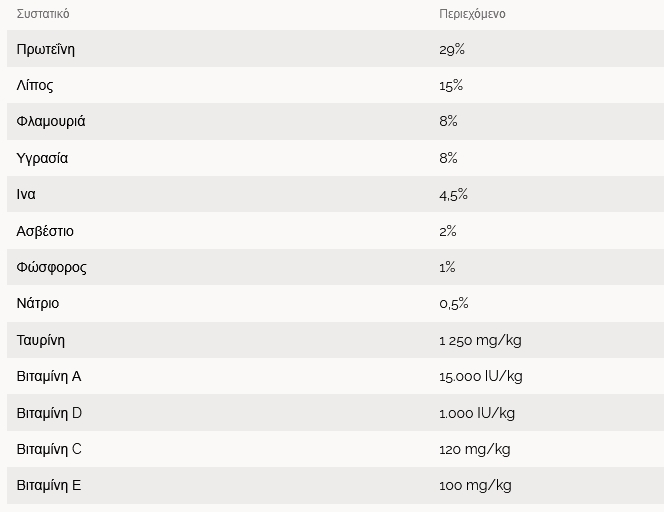Select the Υγρασία row label
The image size is (664, 512).
click(x=42, y=158)
